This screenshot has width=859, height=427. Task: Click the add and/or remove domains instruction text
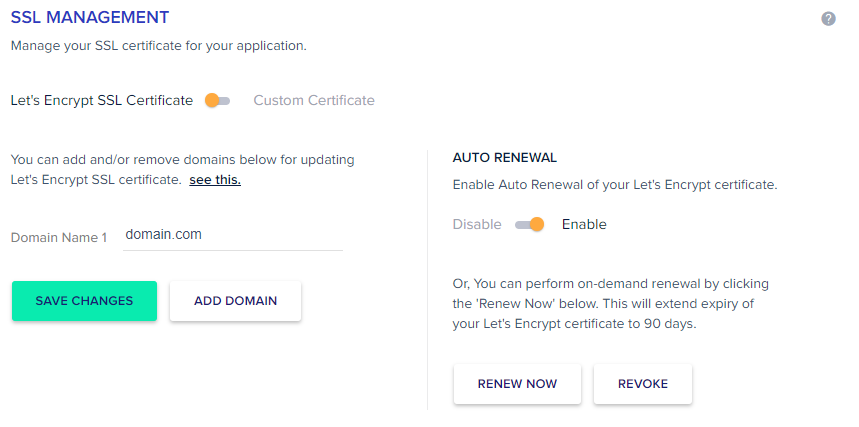pyautogui.click(x=182, y=170)
